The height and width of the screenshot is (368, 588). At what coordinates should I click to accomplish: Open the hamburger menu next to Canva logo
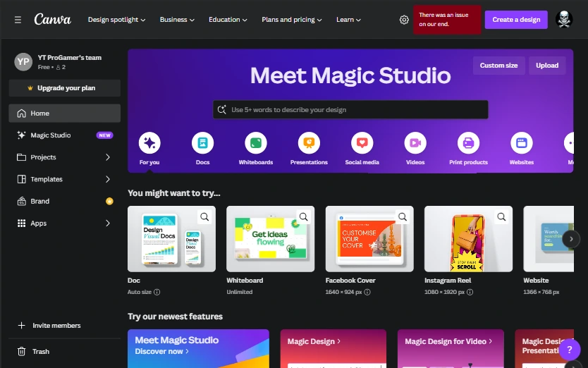point(18,20)
